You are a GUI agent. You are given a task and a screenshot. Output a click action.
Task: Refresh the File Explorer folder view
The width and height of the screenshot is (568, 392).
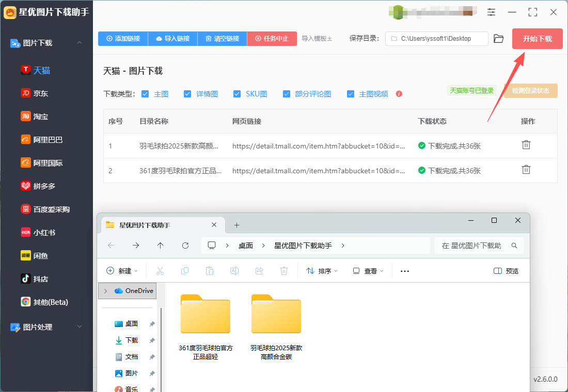pos(185,246)
